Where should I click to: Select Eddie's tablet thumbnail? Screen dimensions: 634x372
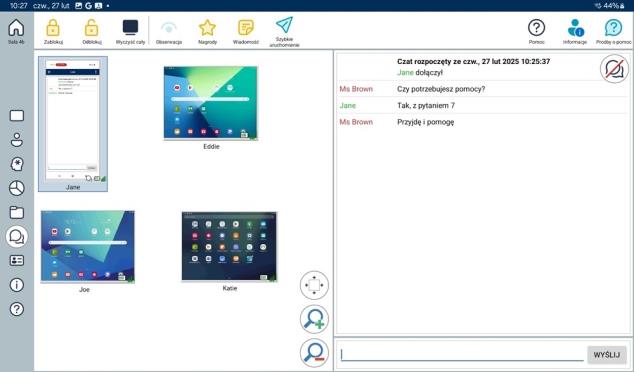point(210,103)
